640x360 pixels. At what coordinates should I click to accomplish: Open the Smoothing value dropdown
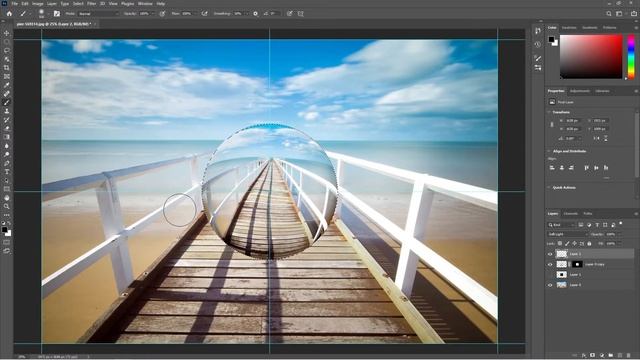[247, 13]
